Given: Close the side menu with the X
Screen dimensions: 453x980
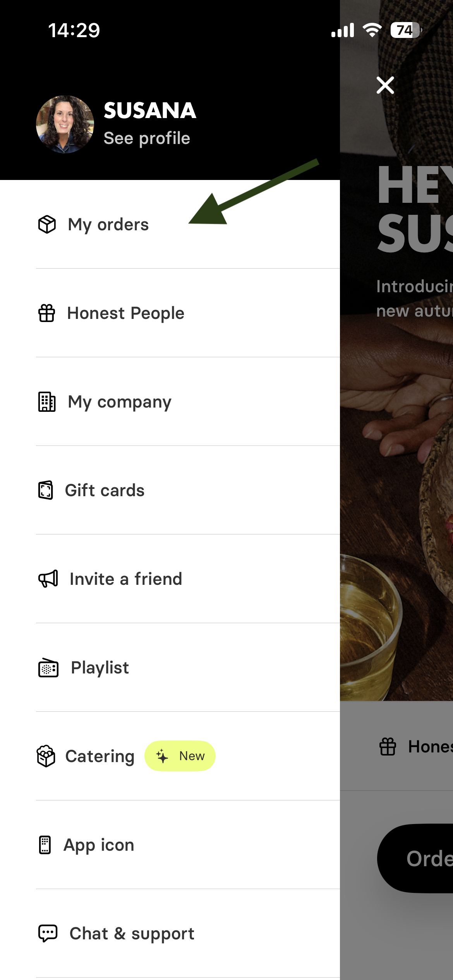Looking at the screenshot, I should pyautogui.click(x=385, y=85).
